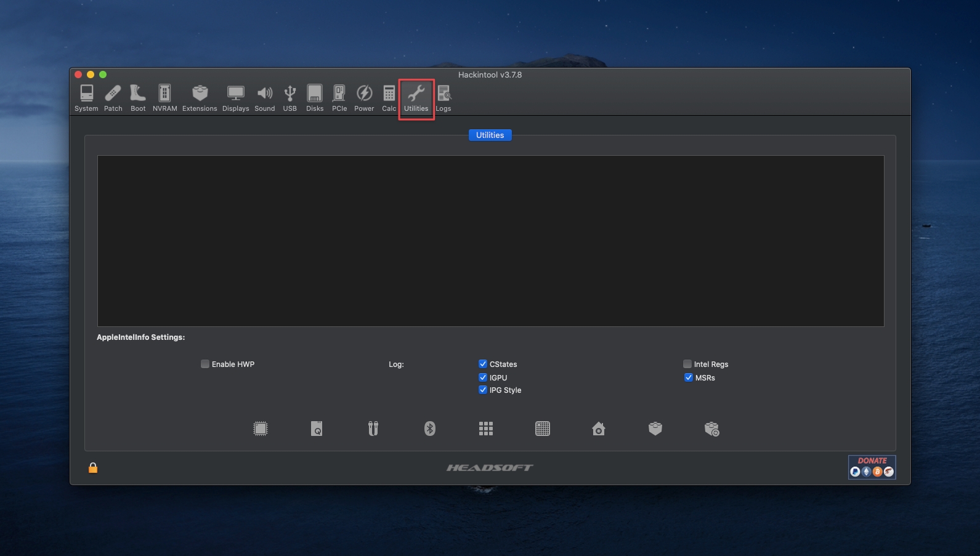Click the orange padlock icon

pos(93,468)
